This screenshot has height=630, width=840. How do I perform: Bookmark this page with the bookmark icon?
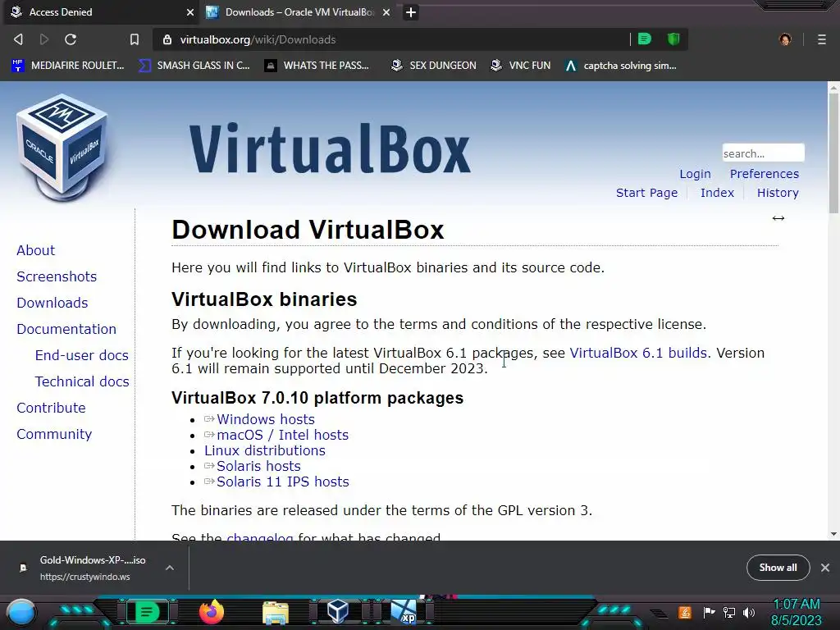coord(135,39)
